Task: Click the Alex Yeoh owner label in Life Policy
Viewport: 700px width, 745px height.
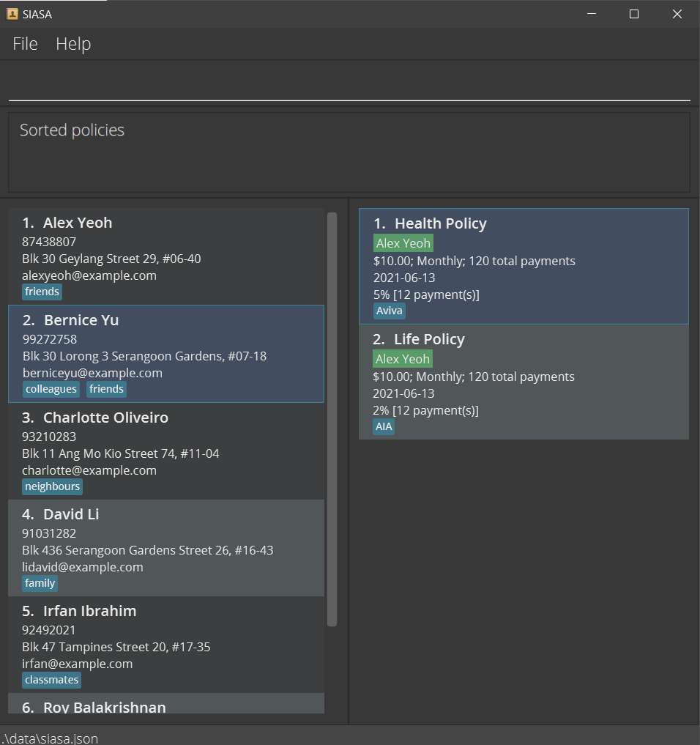Action: (403, 359)
